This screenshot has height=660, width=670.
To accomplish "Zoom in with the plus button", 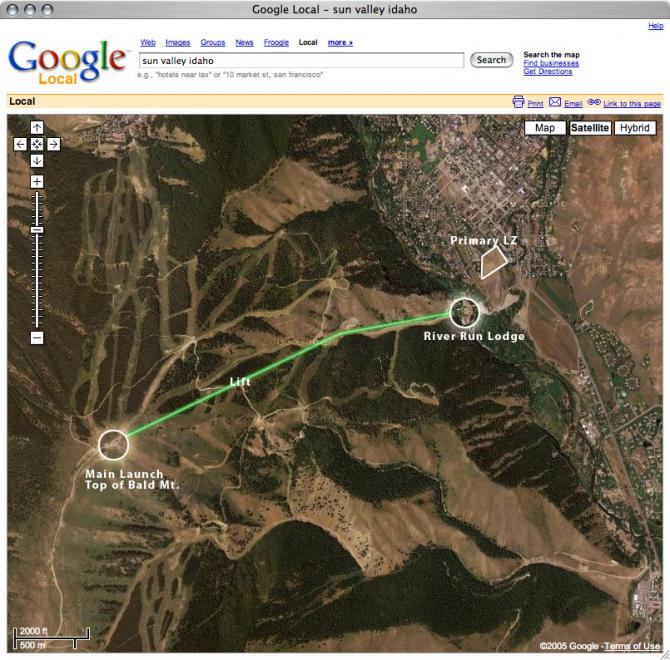I will [x=37, y=182].
